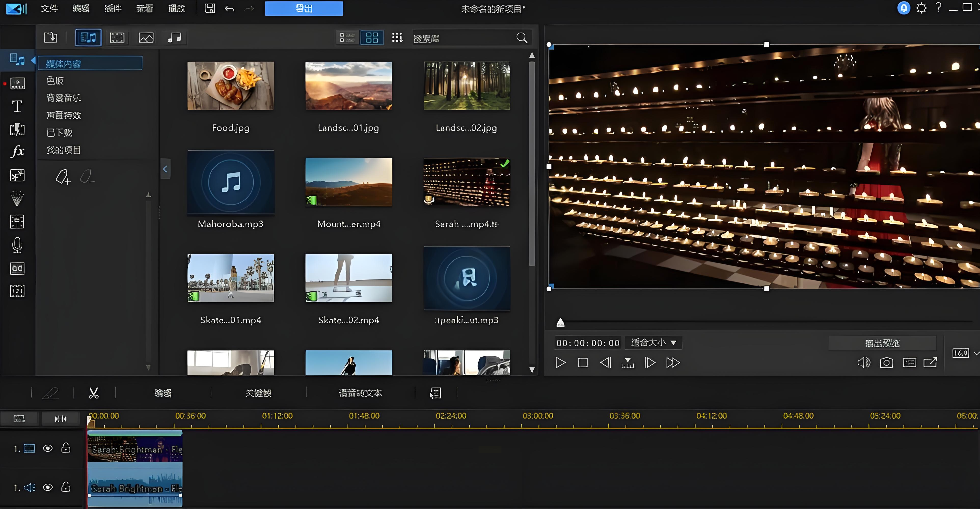980x509 pixels.
Task: Show only audio files in library
Action: pos(175,38)
